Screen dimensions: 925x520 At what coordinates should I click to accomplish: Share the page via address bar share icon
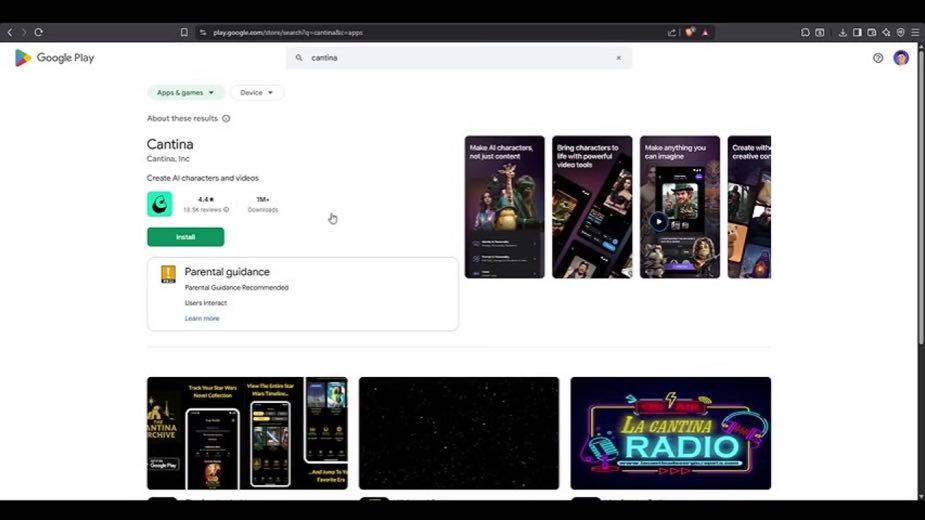pos(672,32)
